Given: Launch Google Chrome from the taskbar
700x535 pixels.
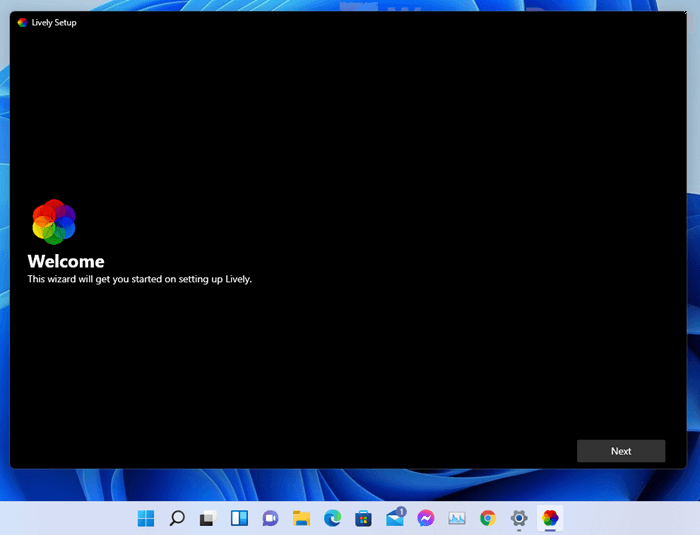Looking at the screenshot, I should pyautogui.click(x=488, y=518).
